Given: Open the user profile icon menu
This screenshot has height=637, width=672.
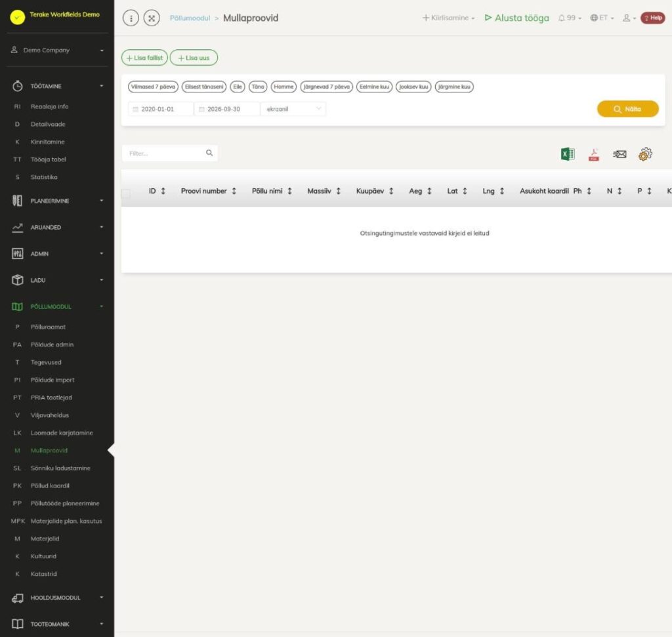Looking at the screenshot, I should (x=629, y=18).
